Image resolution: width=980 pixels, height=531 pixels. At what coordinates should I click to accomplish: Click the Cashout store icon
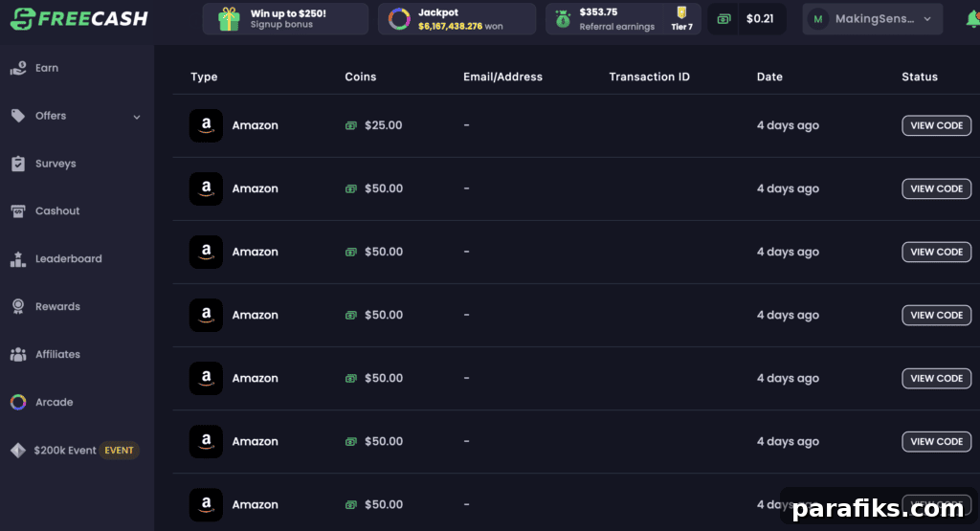tap(18, 211)
